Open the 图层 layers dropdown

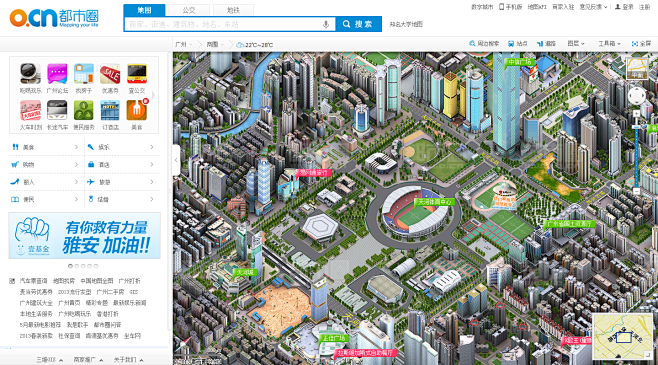click(x=575, y=44)
